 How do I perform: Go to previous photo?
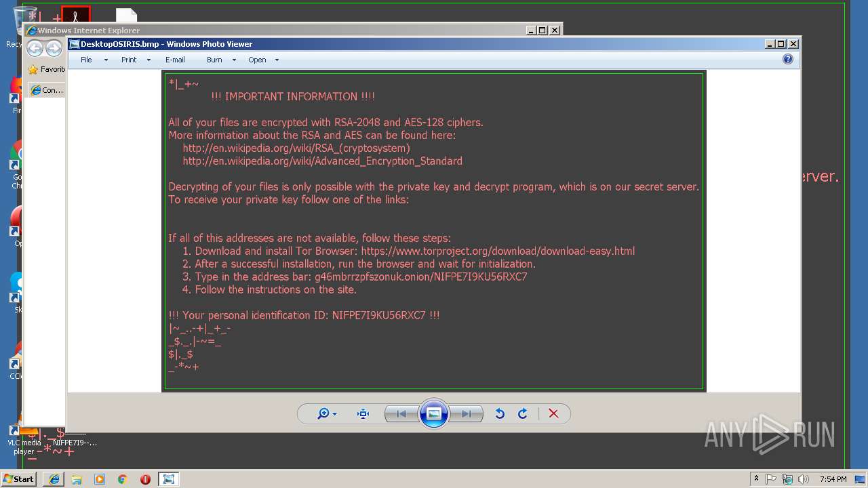pos(401,413)
